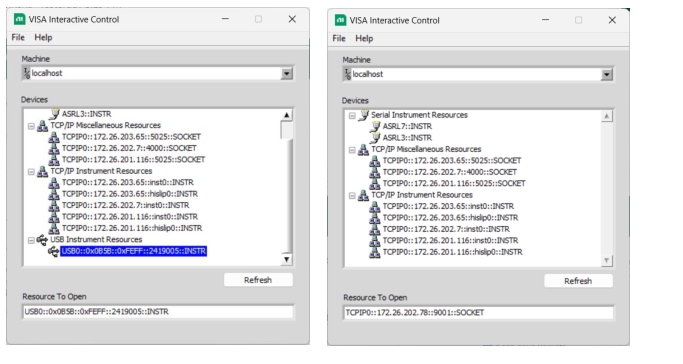Click USB Instrument Resources icon in left window
This screenshot has width=683, height=364.
tap(42, 239)
